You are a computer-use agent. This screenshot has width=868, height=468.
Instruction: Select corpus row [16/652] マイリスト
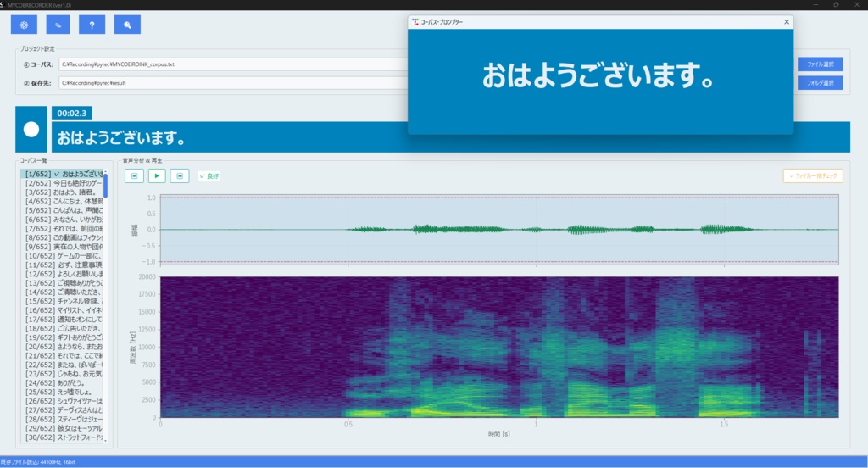(x=62, y=310)
